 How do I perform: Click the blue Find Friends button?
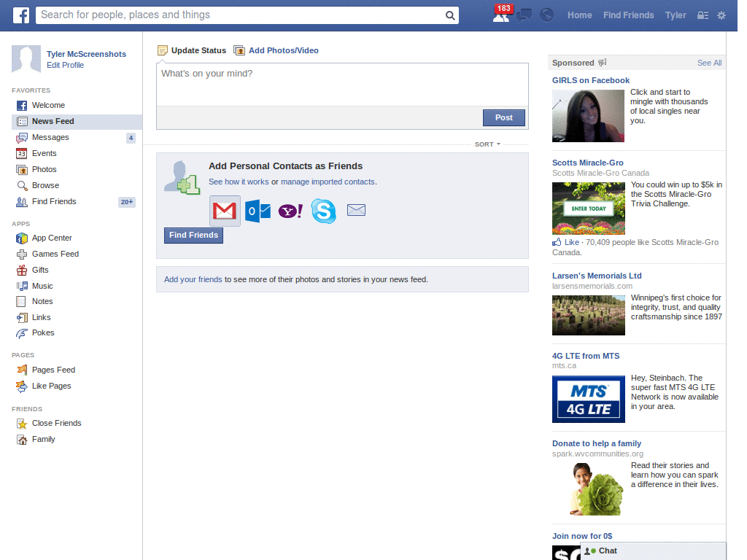point(193,236)
